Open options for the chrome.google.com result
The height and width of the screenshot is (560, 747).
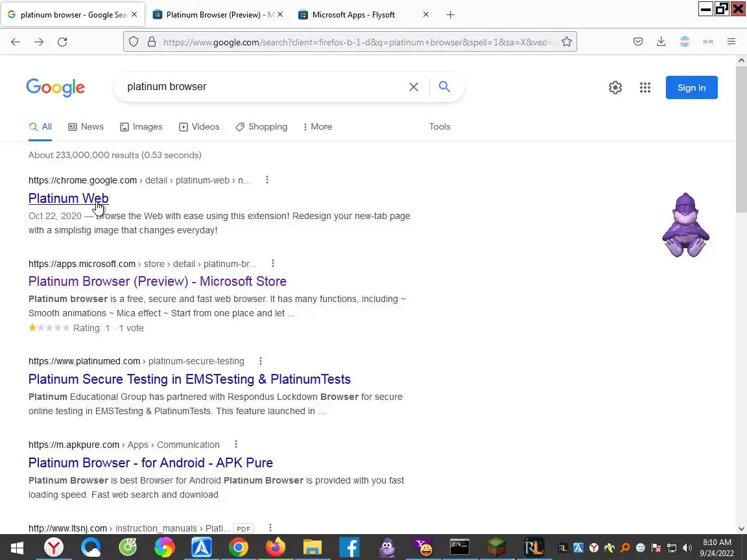coord(267,180)
